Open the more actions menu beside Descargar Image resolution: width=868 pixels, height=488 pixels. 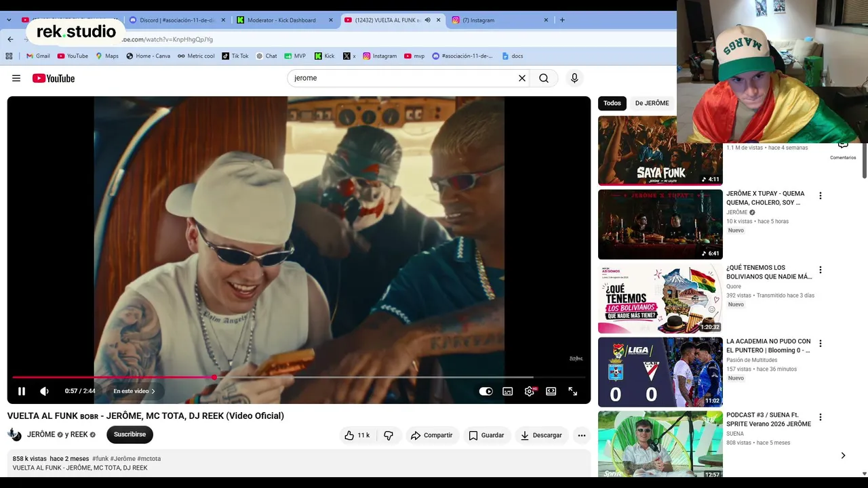[x=582, y=435]
